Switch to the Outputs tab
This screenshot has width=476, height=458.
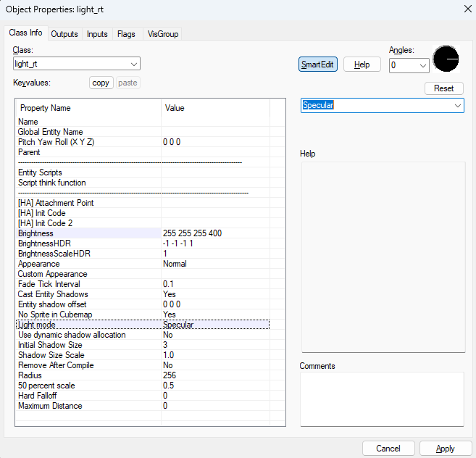point(64,34)
